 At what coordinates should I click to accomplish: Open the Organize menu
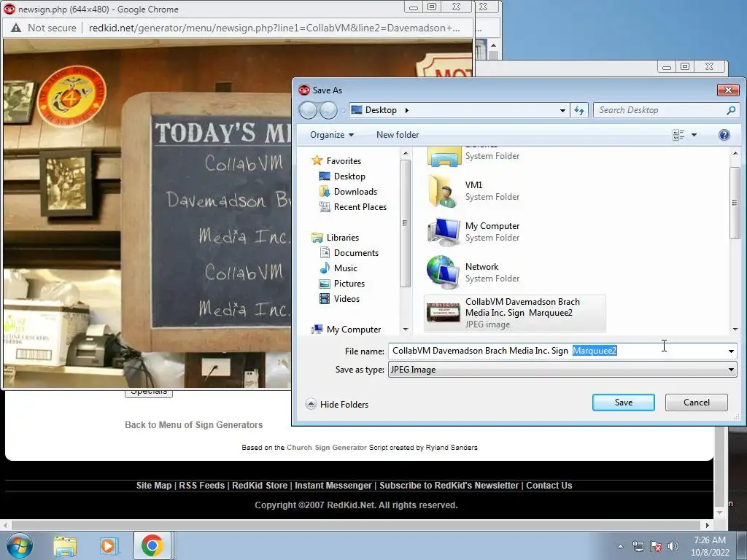tap(332, 135)
